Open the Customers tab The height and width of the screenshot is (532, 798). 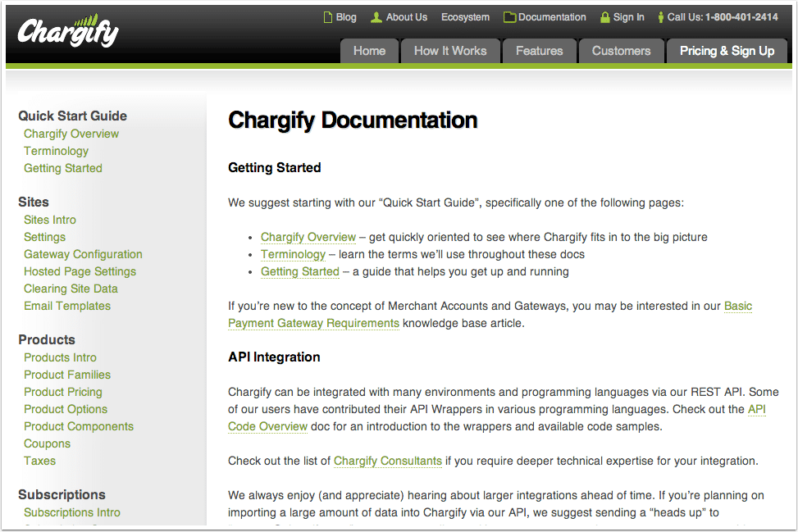[x=621, y=51]
